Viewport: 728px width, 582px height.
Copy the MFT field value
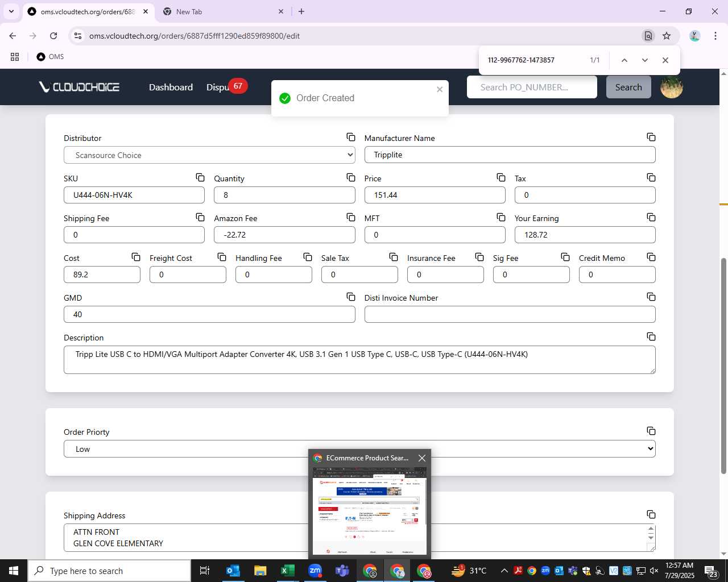tap(501, 218)
